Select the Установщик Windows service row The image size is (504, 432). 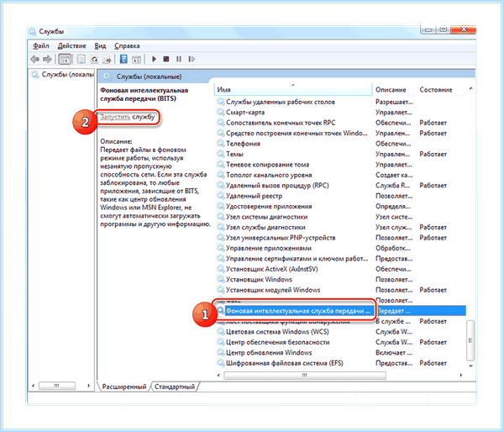coord(341,280)
